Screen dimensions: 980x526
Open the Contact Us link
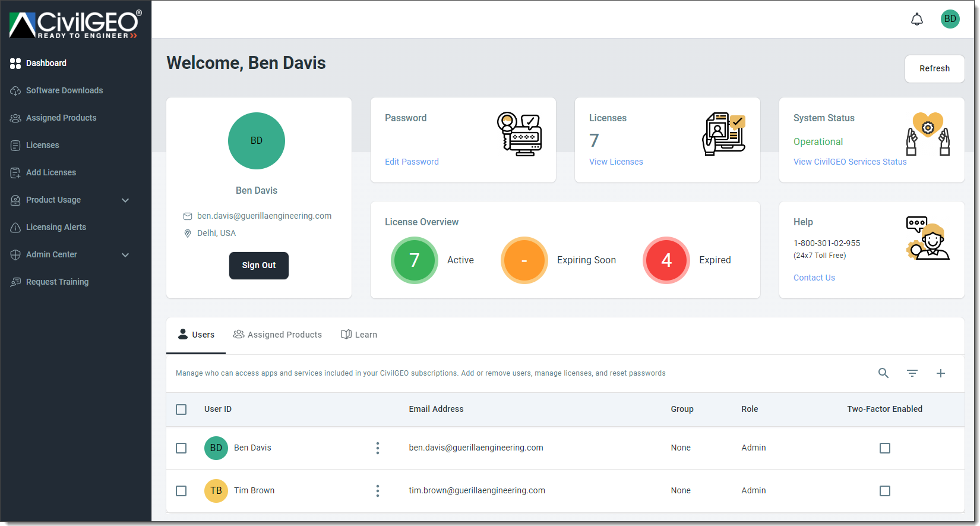click(814, 278)
